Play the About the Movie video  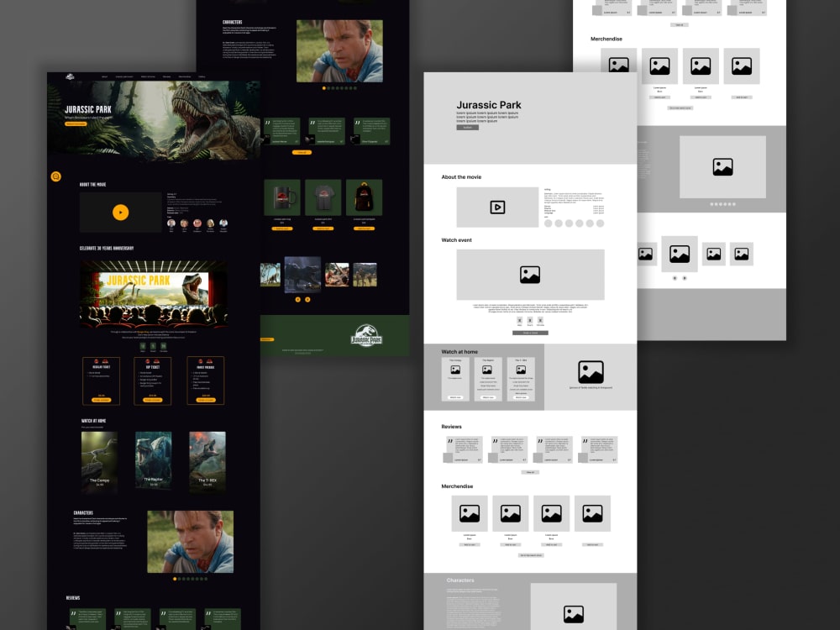pos(120,213)
